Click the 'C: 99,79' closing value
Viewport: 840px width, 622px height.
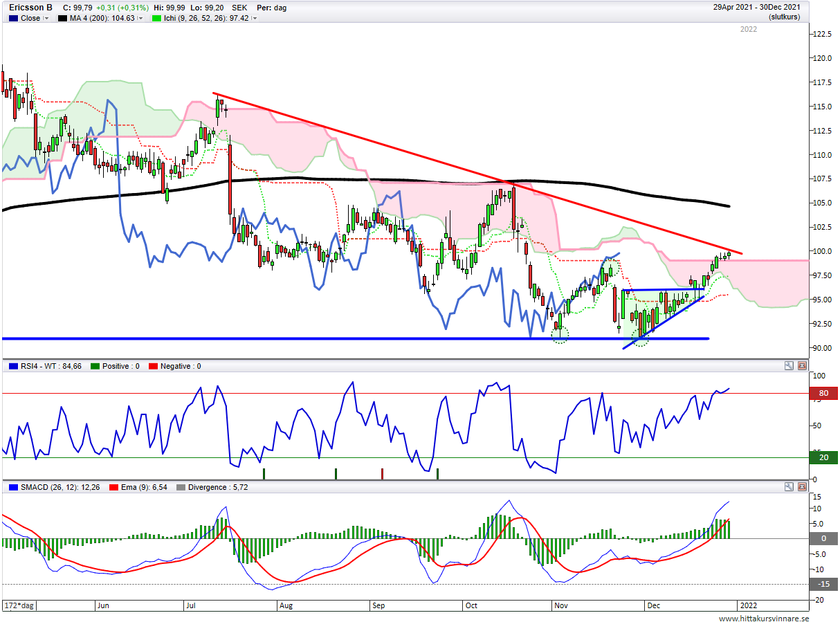coord(76,8)
